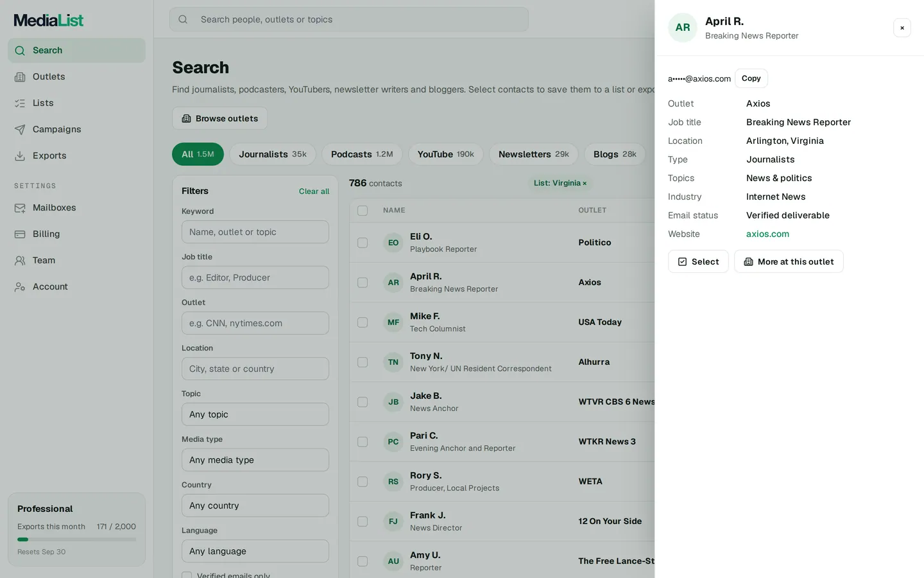Toggle the select-all contacts checkbox
The image size is (924, 578).
click(363, 211)
